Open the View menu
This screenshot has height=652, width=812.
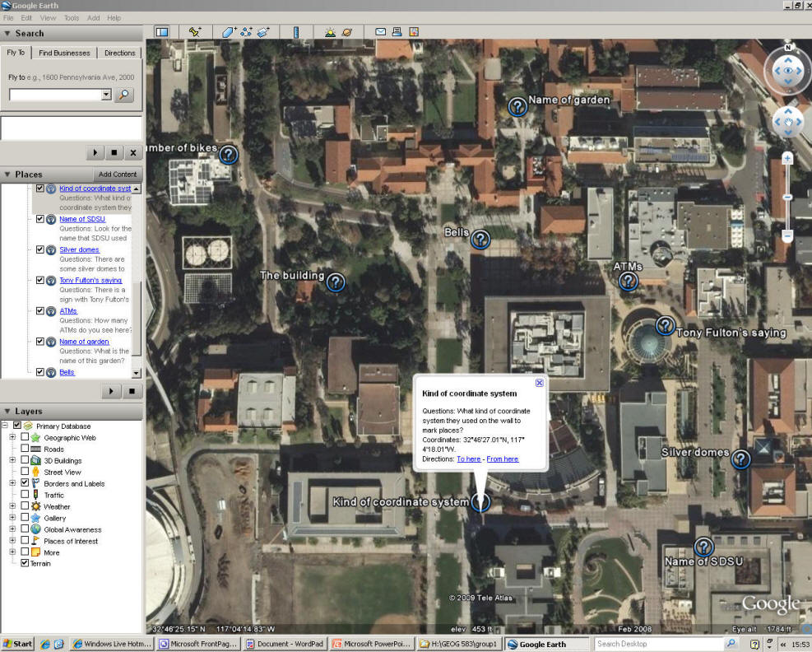pos(48,17)
